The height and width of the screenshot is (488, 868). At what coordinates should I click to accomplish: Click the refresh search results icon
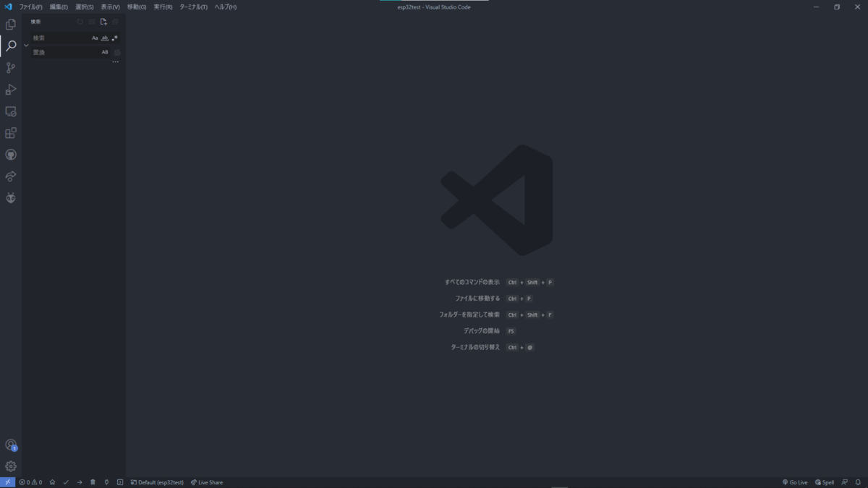80,22
